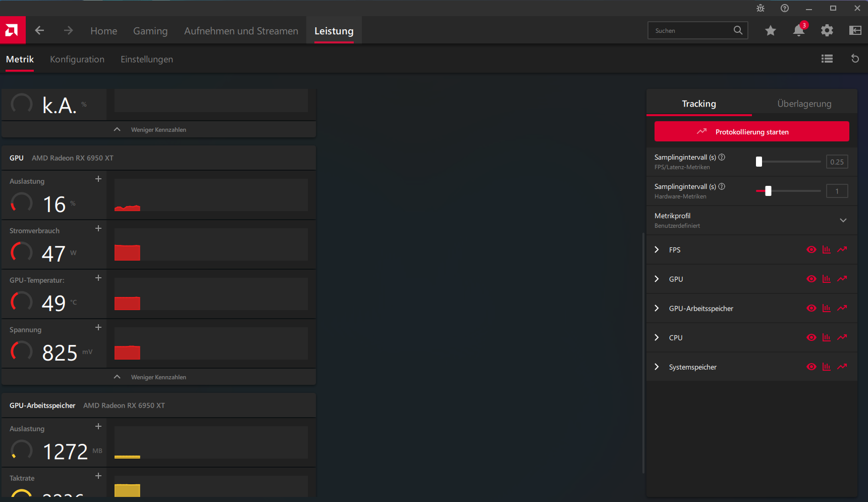Open the help question mark icon
Screen dimensions: 868x502
pos(784,8)
